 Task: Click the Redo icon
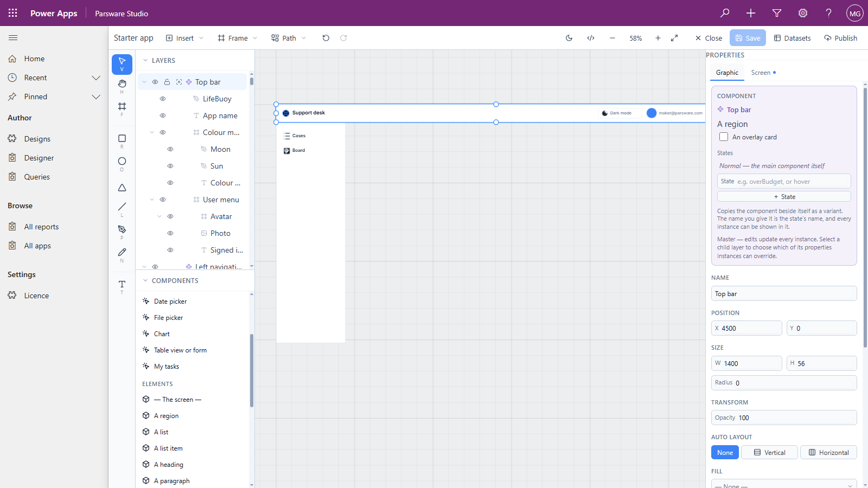pyautogui.click(x=343, y=38)
